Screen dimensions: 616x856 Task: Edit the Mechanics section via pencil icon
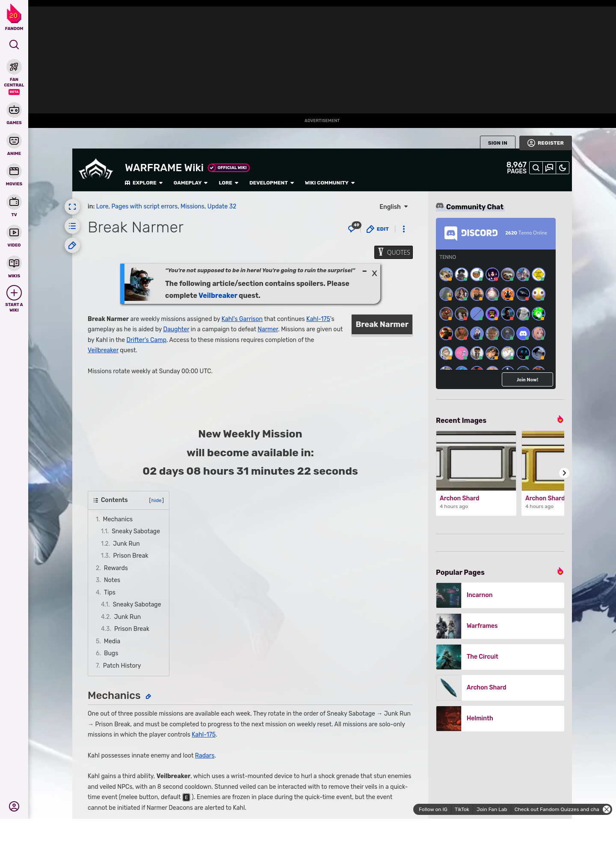148,696
